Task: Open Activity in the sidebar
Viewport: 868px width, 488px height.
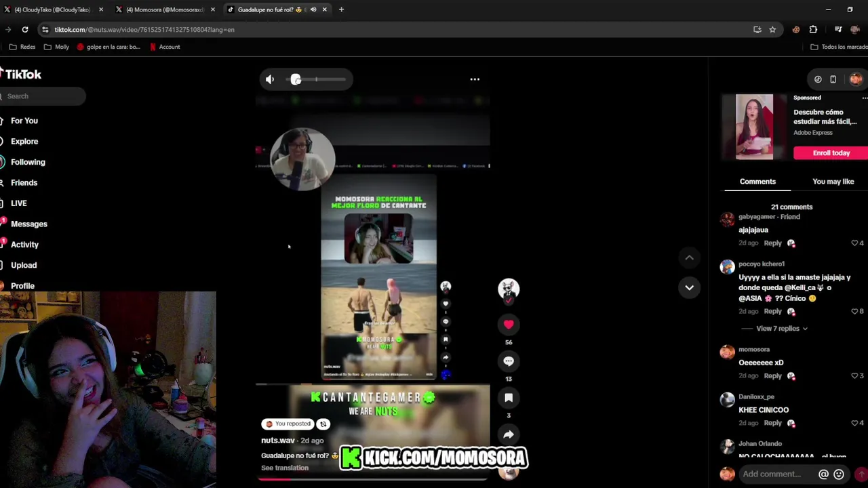Action: [24, 245]
